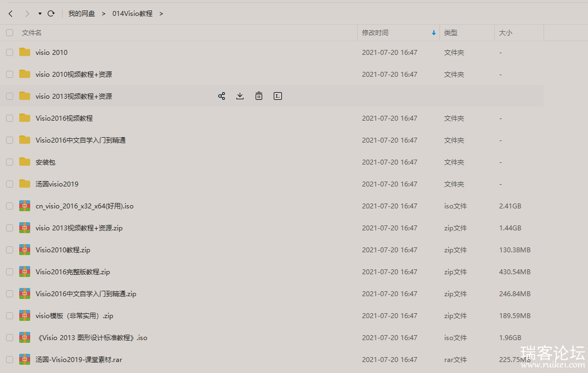Click archive icon of 汤圆-Visio2019-课堂素材.rar
Viewport: 588px width, 373px height.
(25, 359)
